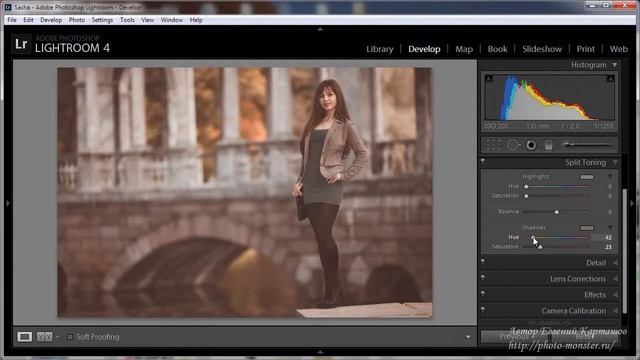640x360 pixels.
Task: Toggle the Effects panel on/off switch
Action: (483, 293)
